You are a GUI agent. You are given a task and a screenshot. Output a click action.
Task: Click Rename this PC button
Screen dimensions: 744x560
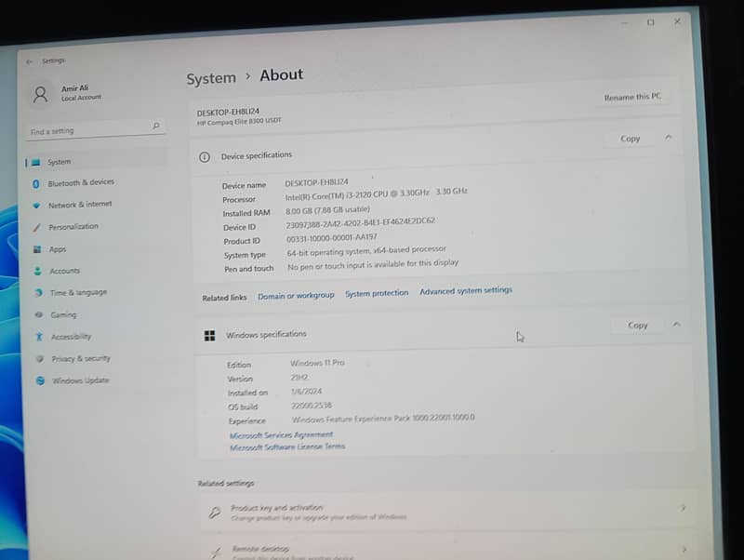632,97
